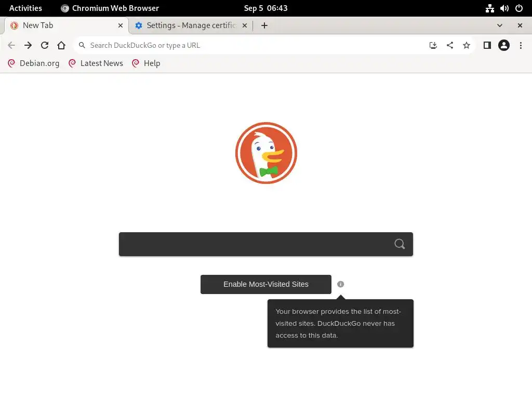The image size is (532, 399).
Task: Reload the current page
Action: (45, 45)
